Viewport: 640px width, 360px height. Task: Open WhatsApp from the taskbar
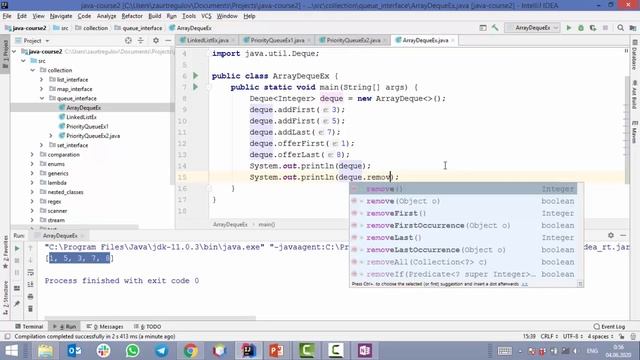[x=132, y=351]
